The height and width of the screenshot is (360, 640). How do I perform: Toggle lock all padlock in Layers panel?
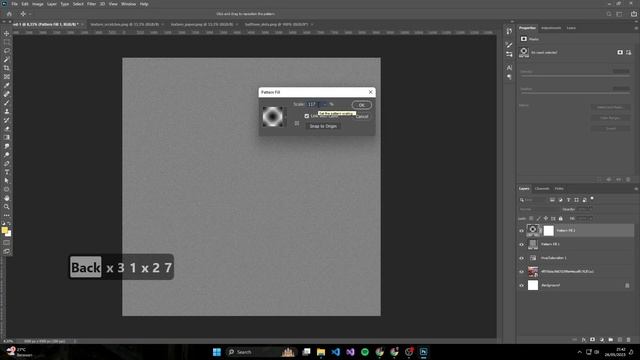coord(560,219)
